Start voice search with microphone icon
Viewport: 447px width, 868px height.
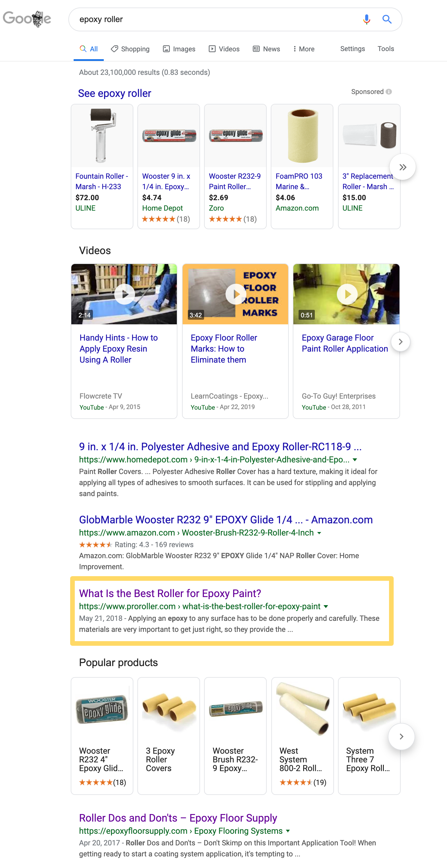click(366, 19)
